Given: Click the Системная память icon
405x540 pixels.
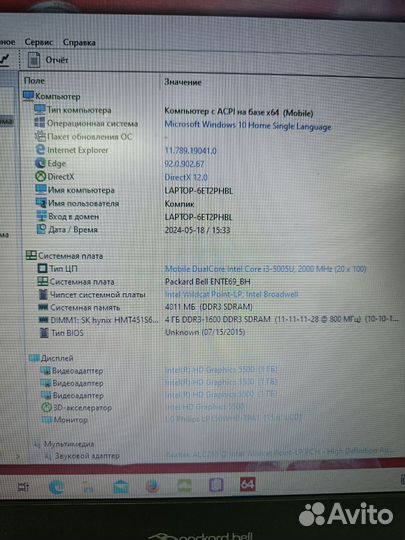Looking at the screenshot, I should [x=43, y=307].
